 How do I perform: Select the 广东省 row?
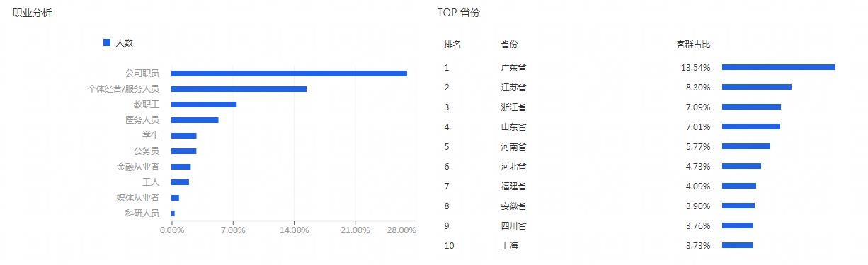[x=641, y=68]
